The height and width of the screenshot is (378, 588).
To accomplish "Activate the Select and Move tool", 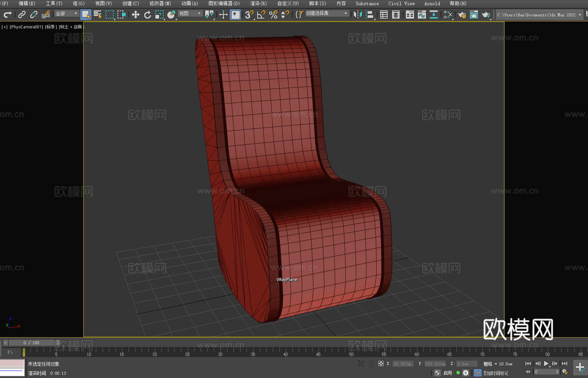I will [x=136, y=14].
